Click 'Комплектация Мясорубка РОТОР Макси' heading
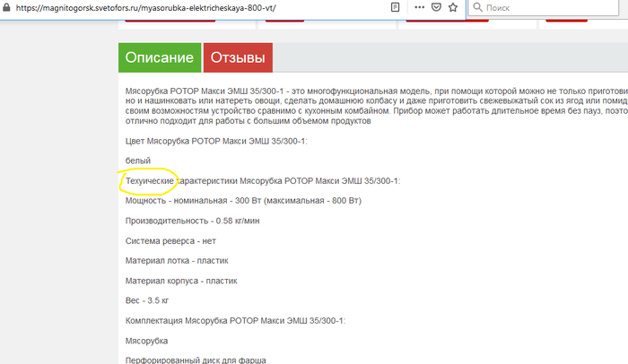628x364 pixels. coord(235,321)
